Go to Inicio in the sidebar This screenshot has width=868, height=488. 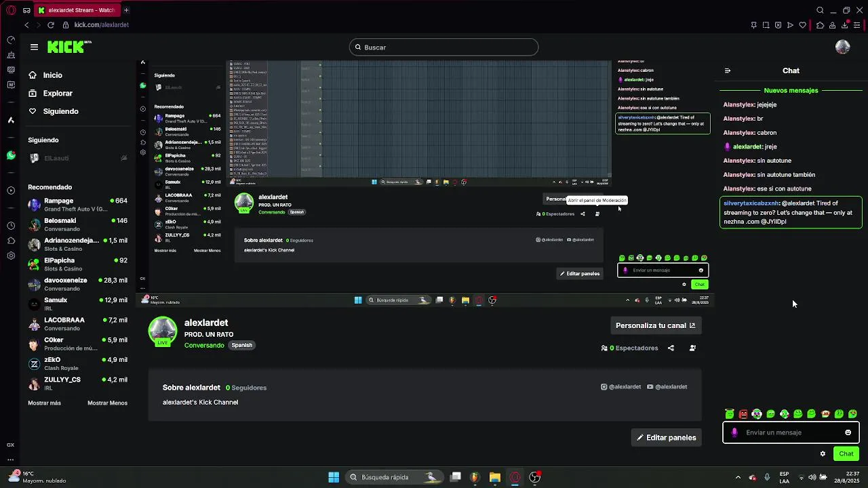pyautogui.click(x=45, y=75)
